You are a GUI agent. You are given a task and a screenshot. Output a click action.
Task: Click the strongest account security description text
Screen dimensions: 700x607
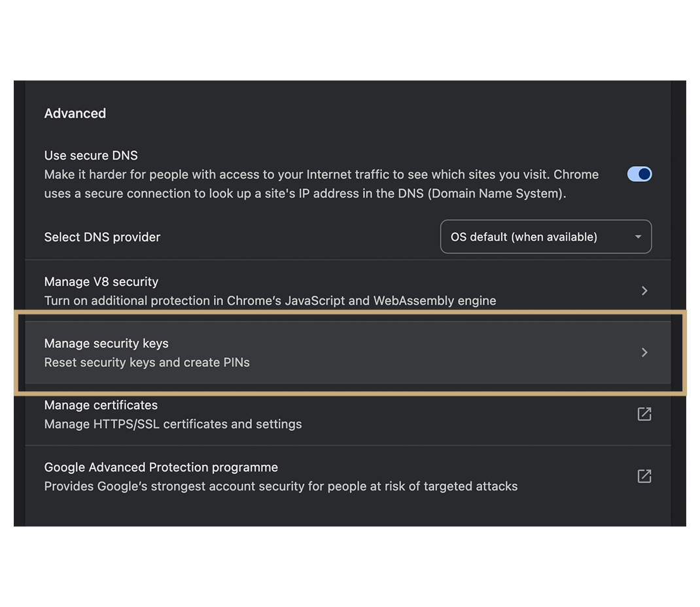(x=281, y=486)
